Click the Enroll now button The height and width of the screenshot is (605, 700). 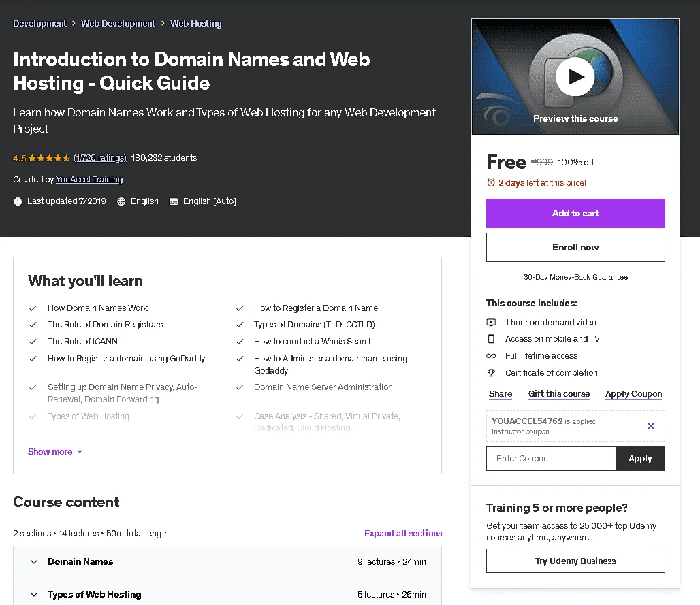[575, 247]
